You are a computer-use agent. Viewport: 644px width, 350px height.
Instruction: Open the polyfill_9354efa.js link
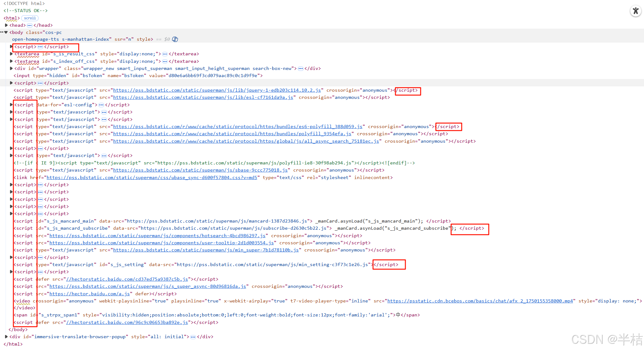(x=232, y=134)
